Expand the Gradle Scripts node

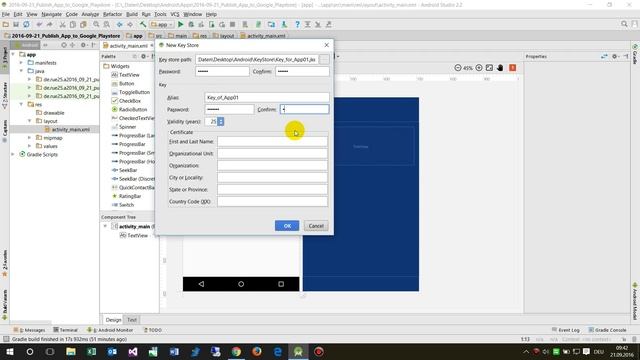coord(13,155)
